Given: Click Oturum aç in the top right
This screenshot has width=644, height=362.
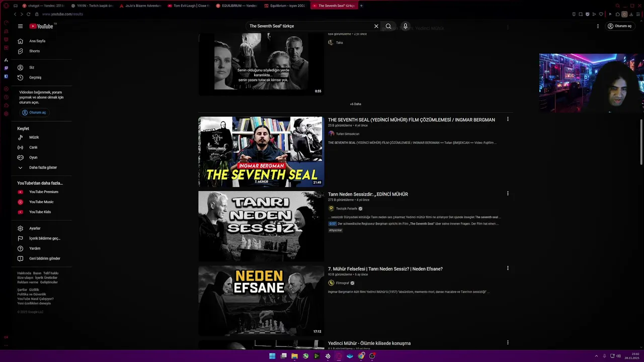Looking at the screenshot, I should [x=619, y=26].
